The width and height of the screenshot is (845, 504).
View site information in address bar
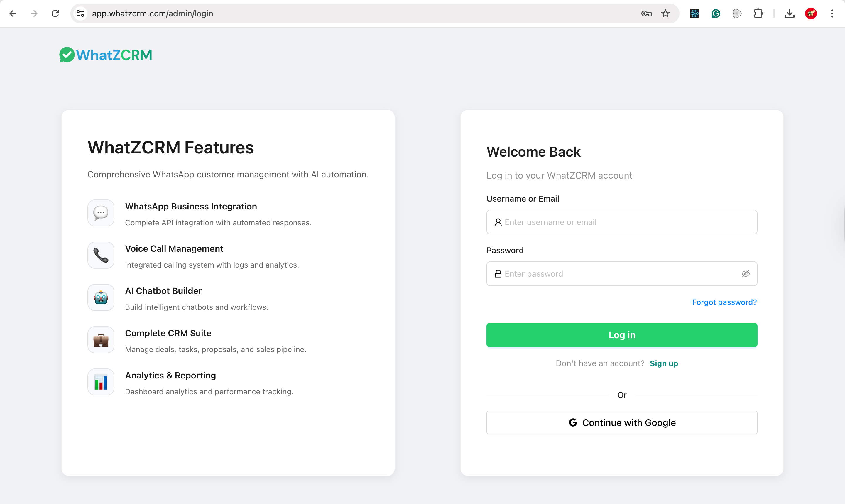tap(80, 13)
